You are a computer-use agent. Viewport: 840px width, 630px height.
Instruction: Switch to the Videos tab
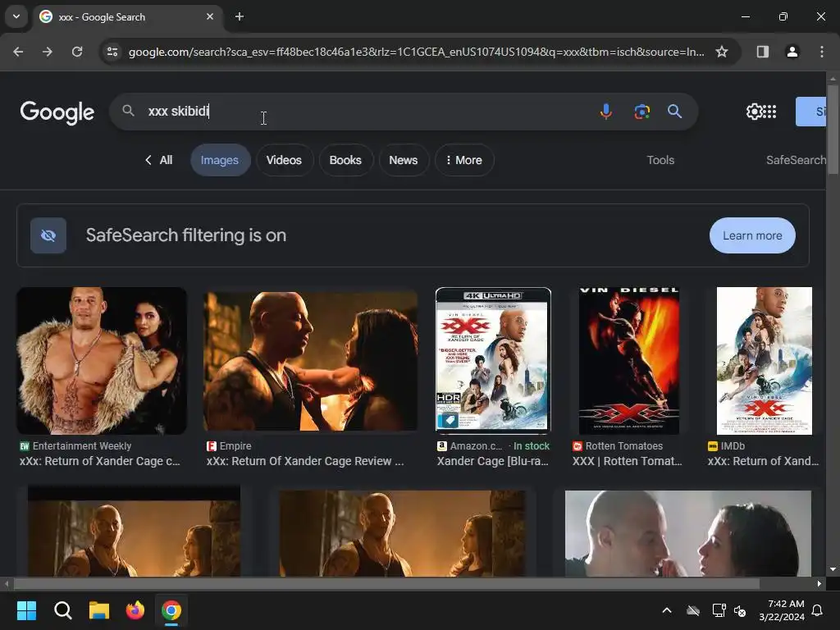tap(284, 160)
